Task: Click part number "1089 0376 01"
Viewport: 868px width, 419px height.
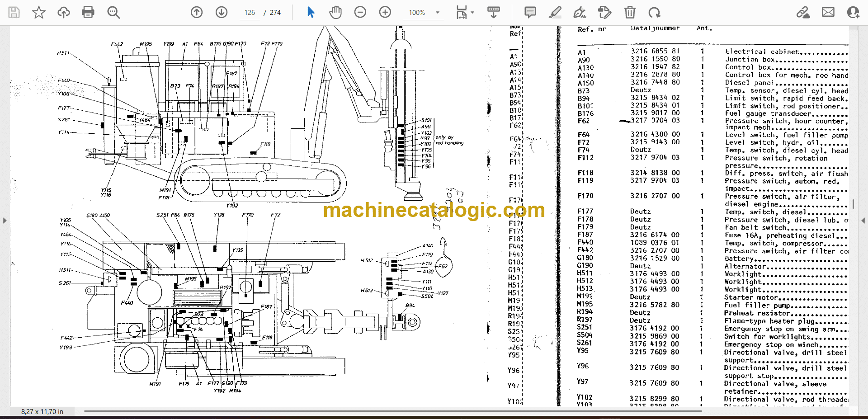Action: pos(655,243)
